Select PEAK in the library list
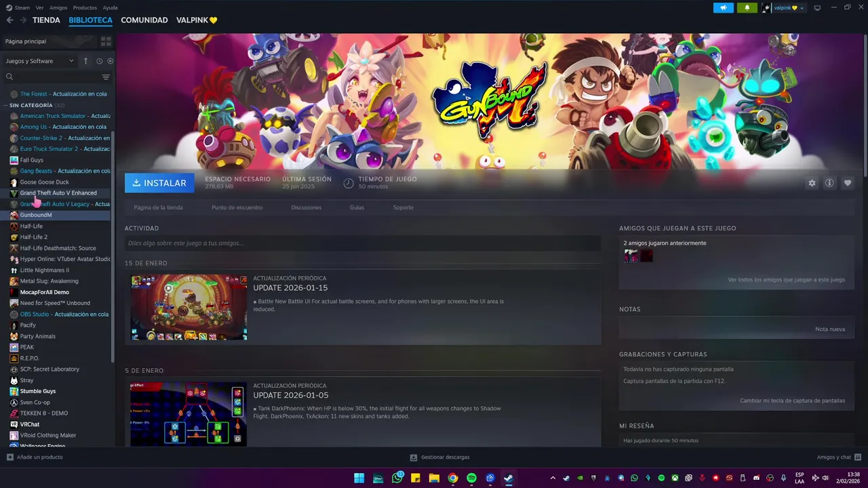This screenshot has width=868, height=488. pyautogui.click(x=26, y=347)
